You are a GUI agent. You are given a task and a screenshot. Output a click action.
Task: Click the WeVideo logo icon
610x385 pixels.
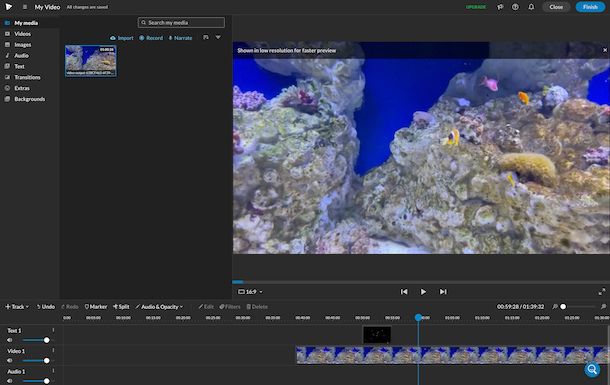click(x=8, y=7)
